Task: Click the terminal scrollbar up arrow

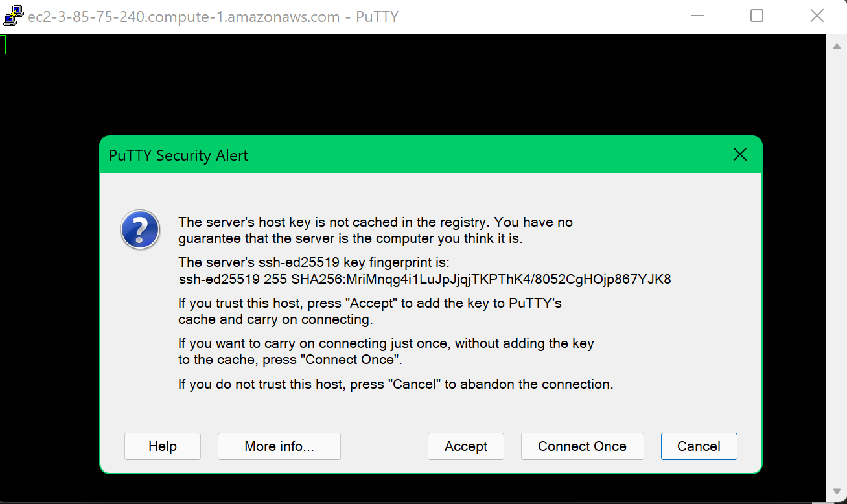Action: click(x=837, y=45)
